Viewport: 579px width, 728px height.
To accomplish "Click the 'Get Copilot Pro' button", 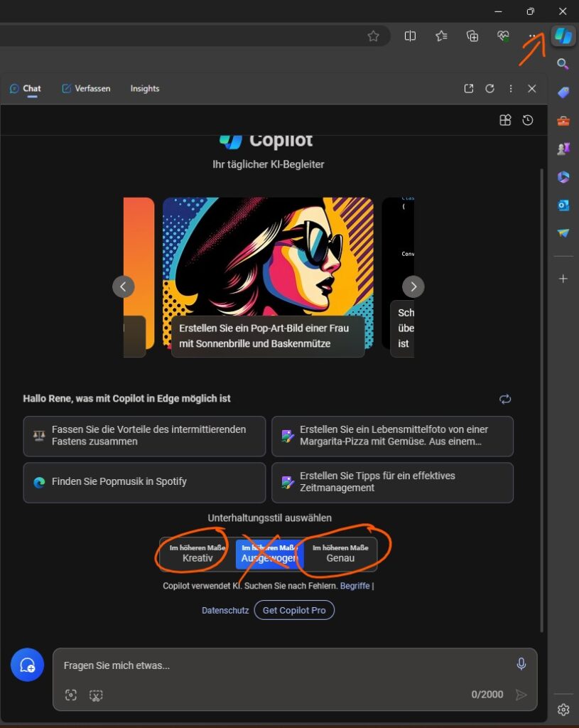I will pos(294,610).
